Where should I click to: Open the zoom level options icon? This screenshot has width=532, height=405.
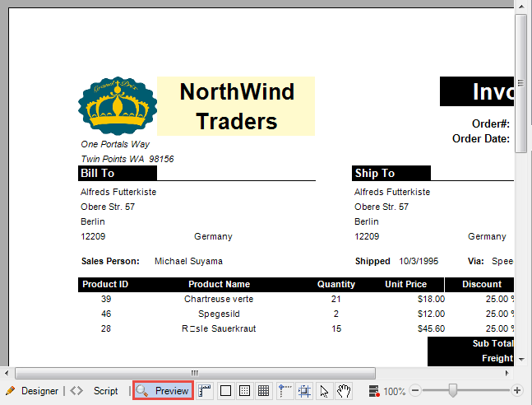(x=374, y=391)
